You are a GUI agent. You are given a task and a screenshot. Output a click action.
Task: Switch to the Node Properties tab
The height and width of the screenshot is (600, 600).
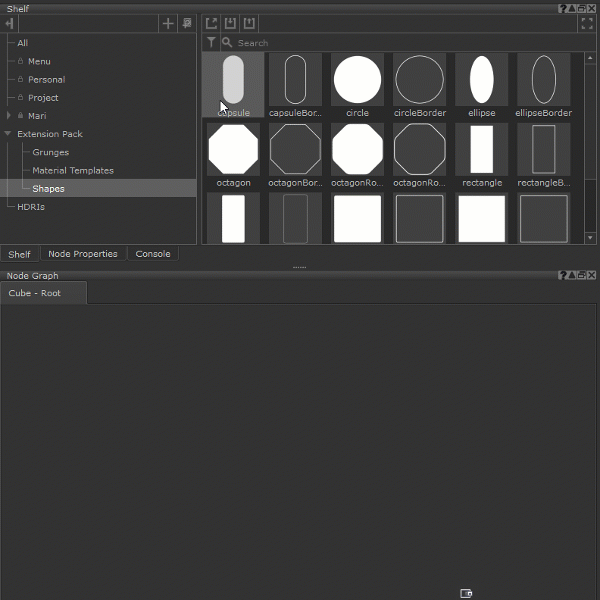click(83, 254)
